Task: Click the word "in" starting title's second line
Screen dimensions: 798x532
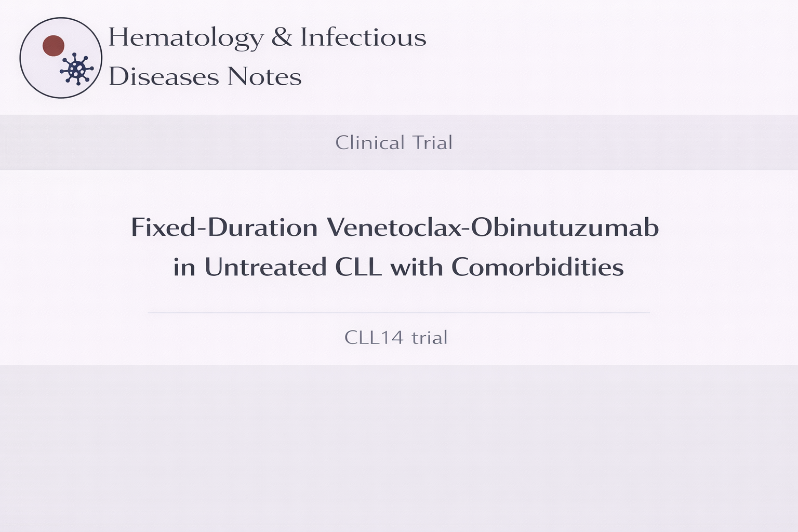Action: [x=184, y=267]
